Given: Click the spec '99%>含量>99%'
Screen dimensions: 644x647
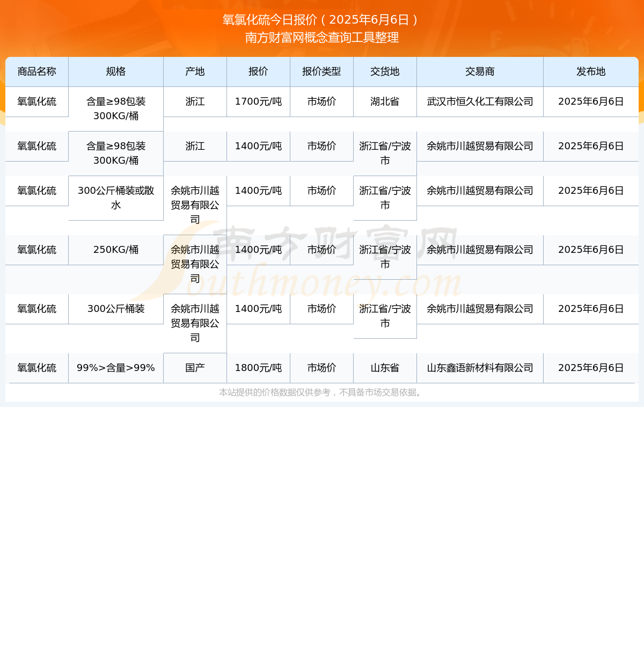Looking at the screenshot, I should point(116,368).
